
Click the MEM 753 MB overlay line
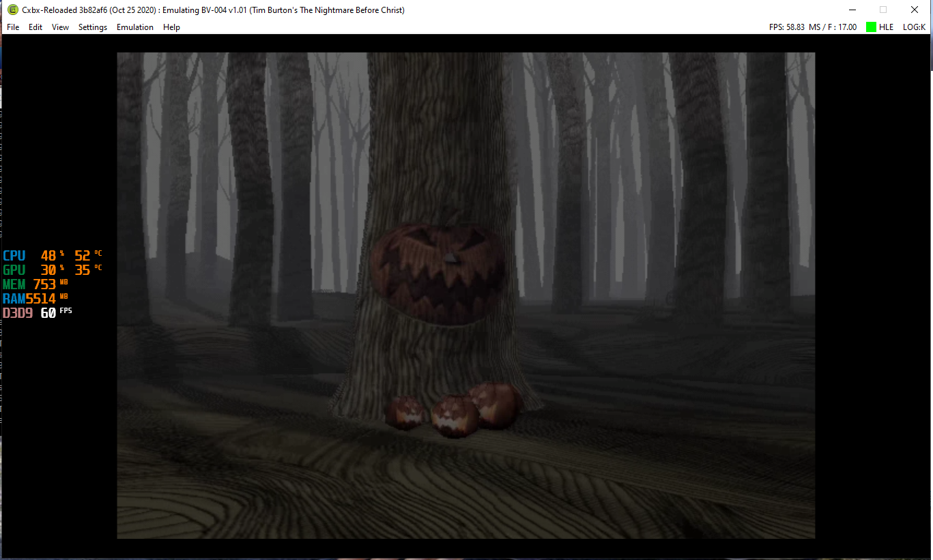tap(35, 284)
